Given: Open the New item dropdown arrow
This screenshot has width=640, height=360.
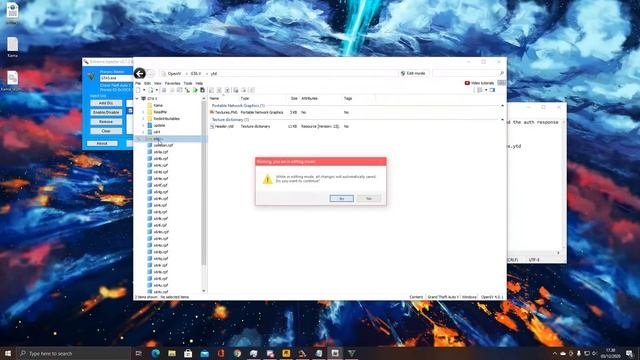Looking at the screenshot, I should point(144,90).
